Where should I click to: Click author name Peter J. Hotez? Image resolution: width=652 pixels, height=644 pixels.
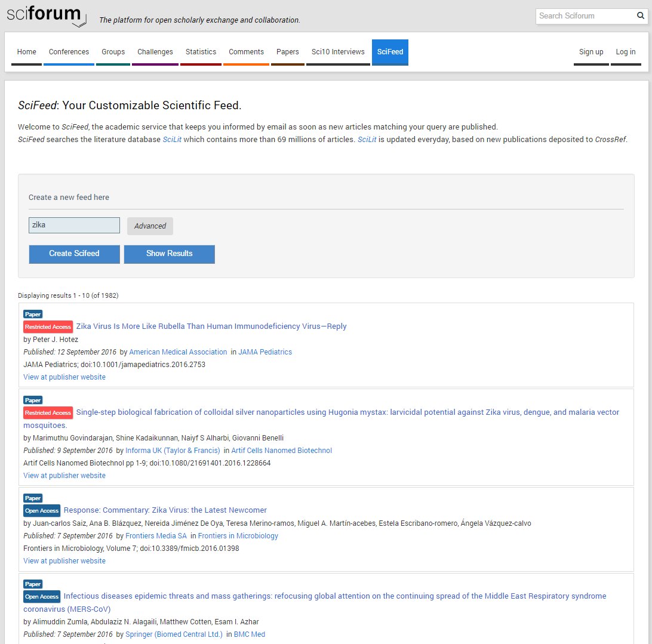point(56,340)
